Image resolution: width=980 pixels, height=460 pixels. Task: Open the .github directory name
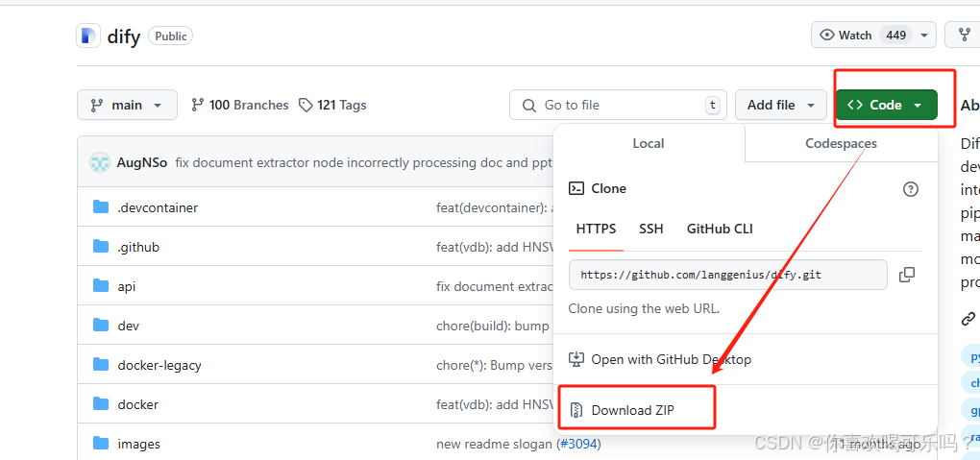pyautogui.click(x=138, y=247)
